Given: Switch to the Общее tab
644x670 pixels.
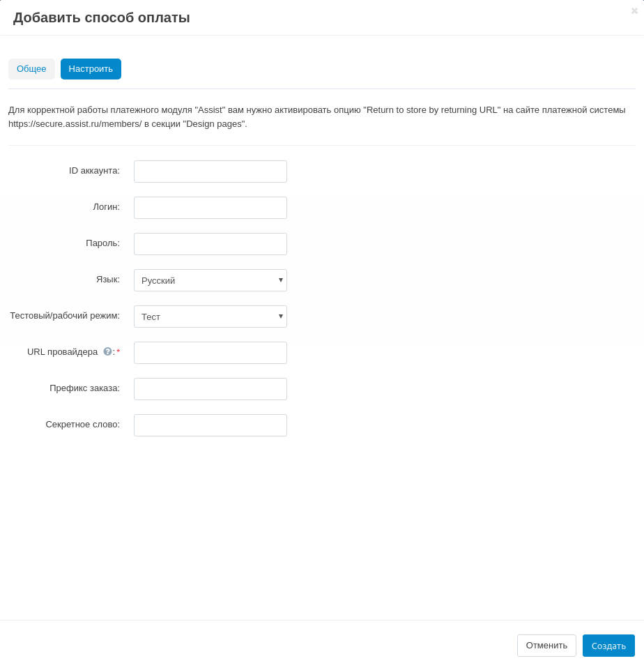Looking at the screenshot, I should (31, 69).
